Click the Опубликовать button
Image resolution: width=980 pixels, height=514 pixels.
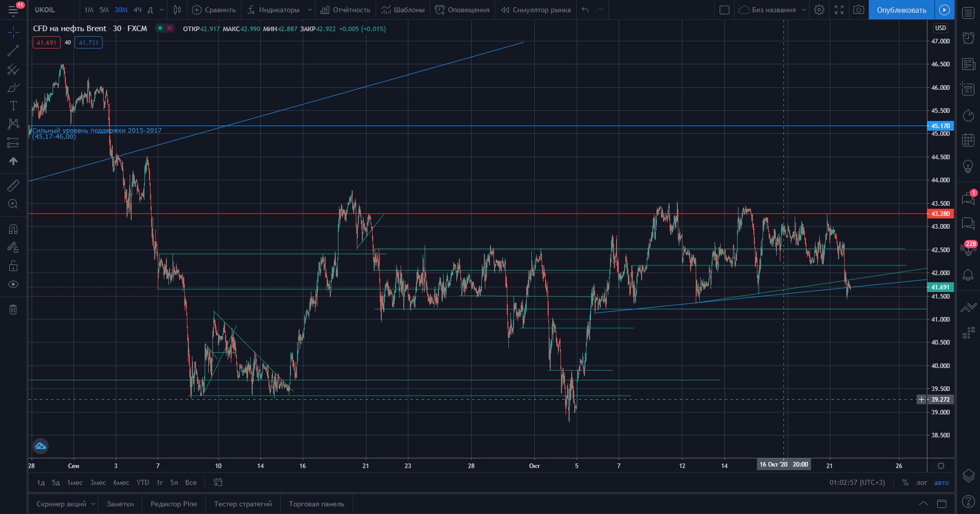click(901, 10)
